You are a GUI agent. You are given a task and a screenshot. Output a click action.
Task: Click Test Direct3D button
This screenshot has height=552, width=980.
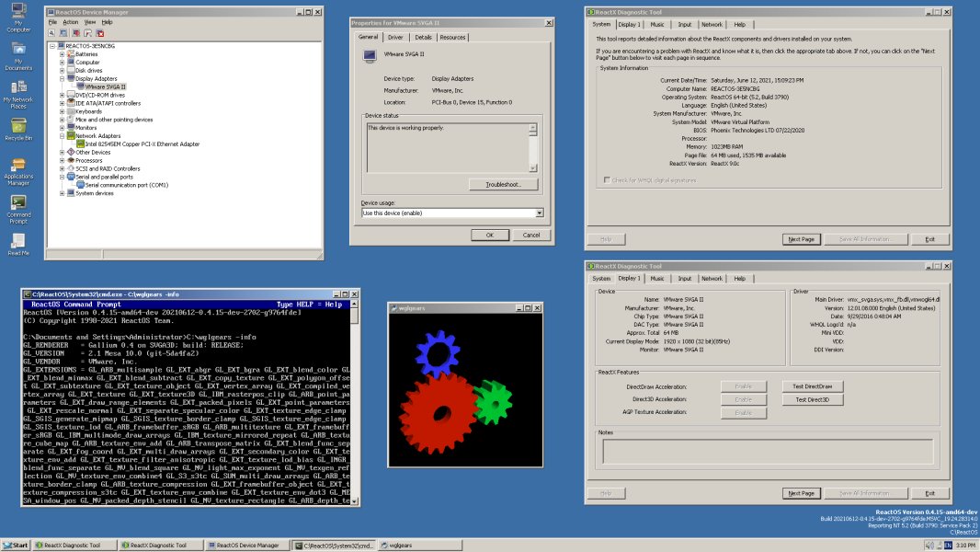813,399
